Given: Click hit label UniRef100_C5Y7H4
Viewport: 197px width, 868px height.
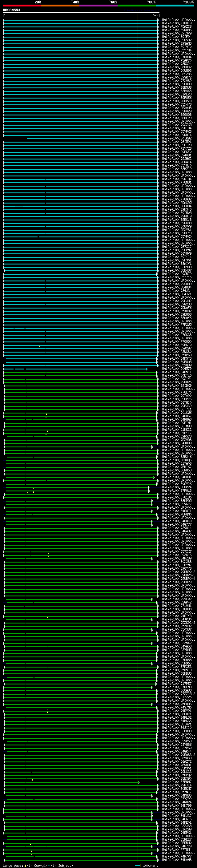Looking at the screenshot, I should click(176, 50).
